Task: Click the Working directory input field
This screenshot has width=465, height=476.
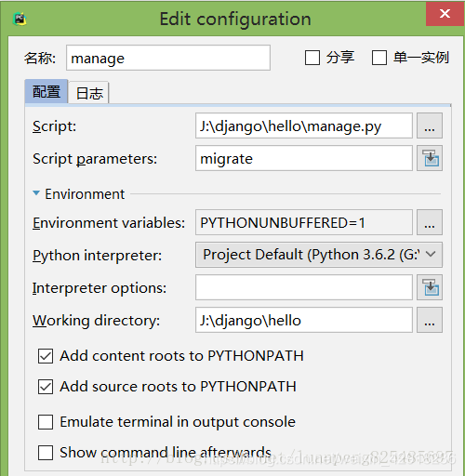Action: pyautogui.click(x=304, y=320)
